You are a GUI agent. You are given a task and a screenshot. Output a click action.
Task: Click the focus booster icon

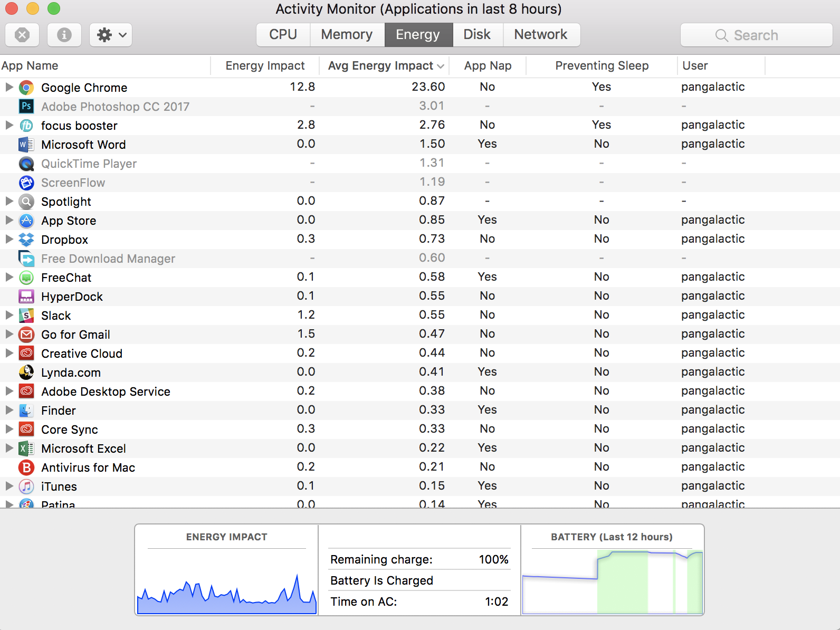coord(26,126)
